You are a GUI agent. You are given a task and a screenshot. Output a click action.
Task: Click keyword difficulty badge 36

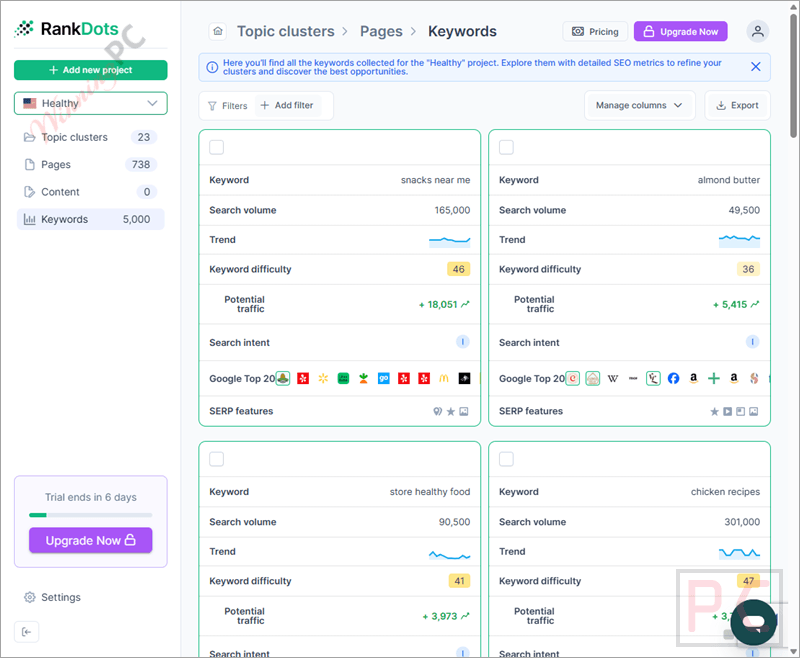(748, 269)
